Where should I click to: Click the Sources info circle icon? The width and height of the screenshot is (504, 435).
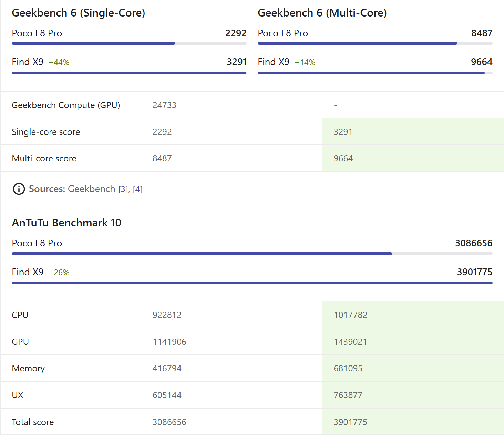[x=19, y=189]
